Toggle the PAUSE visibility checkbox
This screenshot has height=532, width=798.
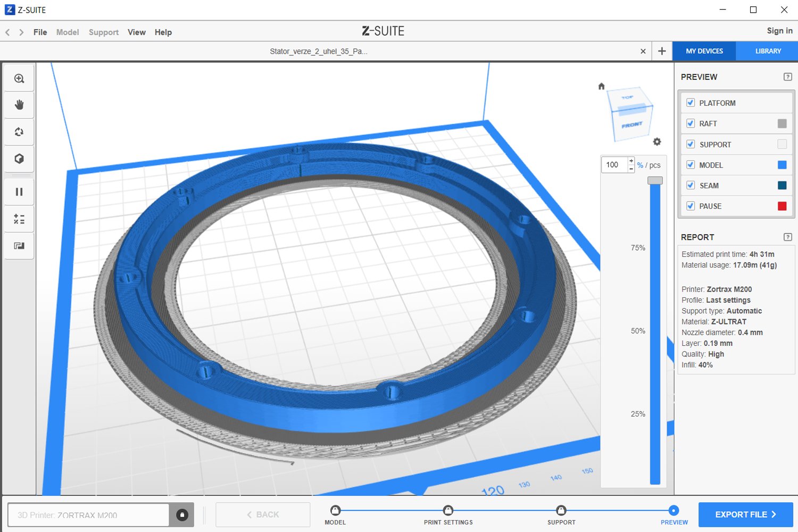coord(691,206)
